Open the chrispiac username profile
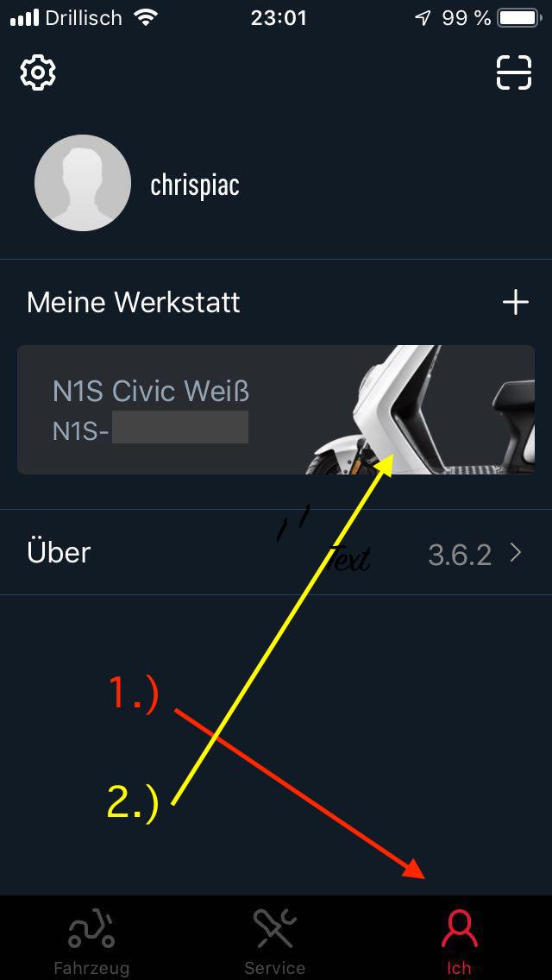The image size is (552, 980). 195,185
